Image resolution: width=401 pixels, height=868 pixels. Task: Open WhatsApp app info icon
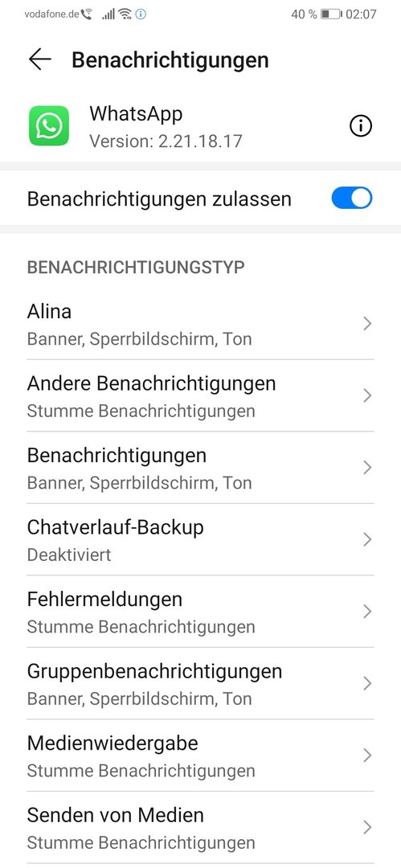[361, 127]
